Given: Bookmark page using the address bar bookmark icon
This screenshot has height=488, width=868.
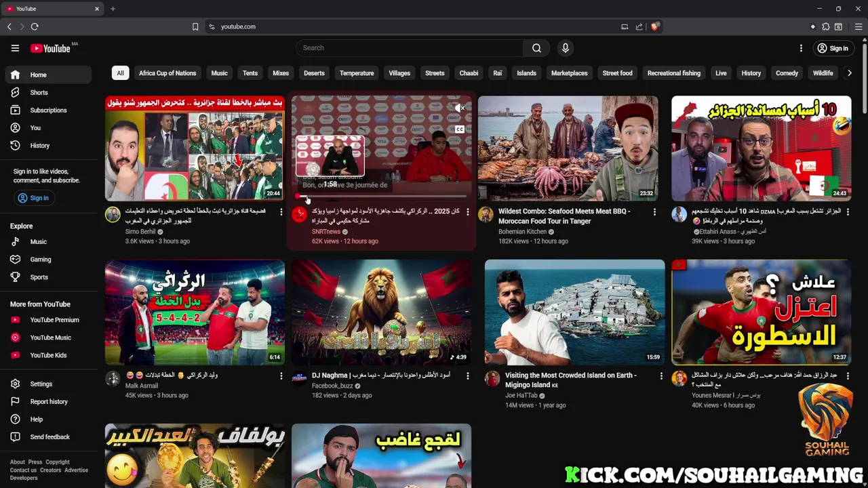Looking at the screenshot, I should [x=195, y=26].
